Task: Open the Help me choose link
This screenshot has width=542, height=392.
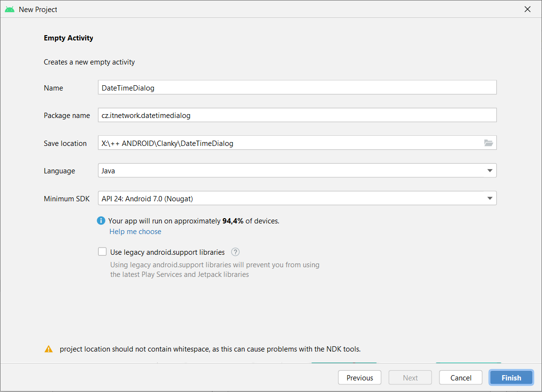Action: coord(135,232)
